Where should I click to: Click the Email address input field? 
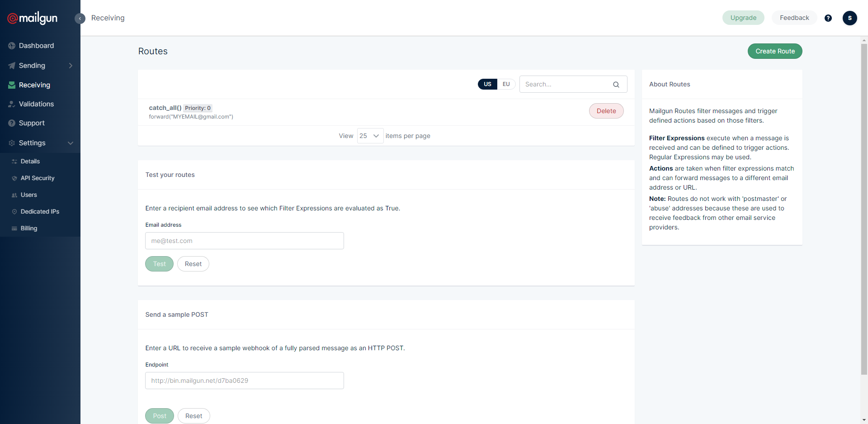coord(245,241)
